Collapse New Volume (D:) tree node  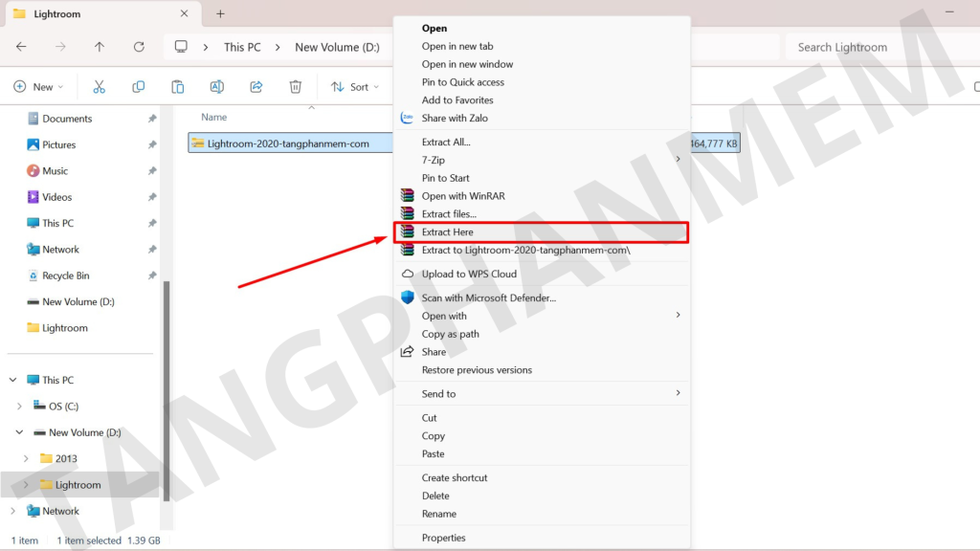19,432
